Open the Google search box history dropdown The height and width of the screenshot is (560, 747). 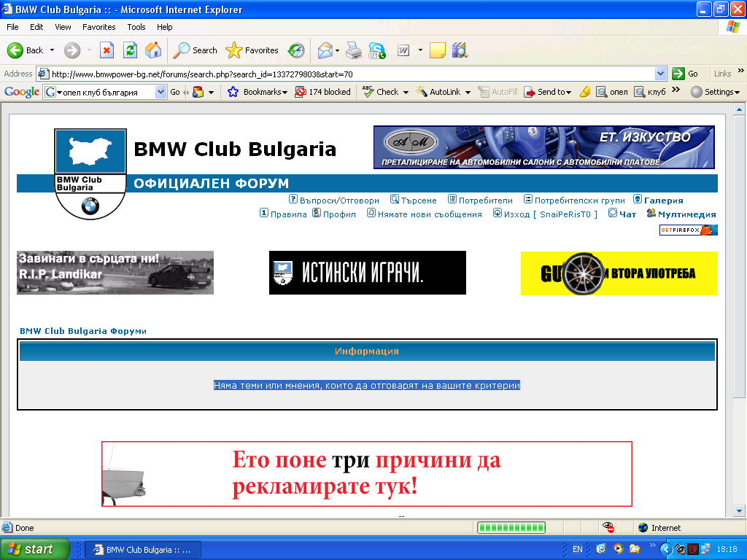tap(161, 92)
